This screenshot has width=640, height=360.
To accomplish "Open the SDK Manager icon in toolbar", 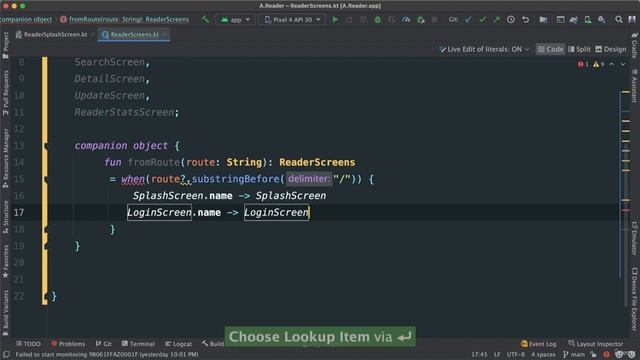I will pyautogui.click(x=602, y=20).
